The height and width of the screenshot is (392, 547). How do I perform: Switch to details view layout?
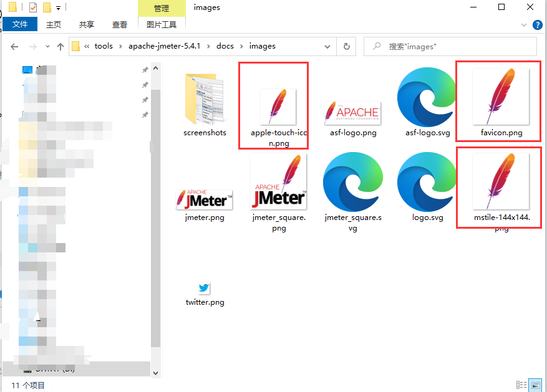[x=521, y=385]
